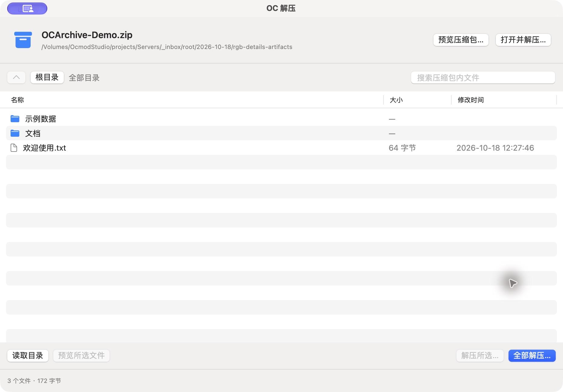Viewport: 563px width, 392px height.
Task: Click the 预览压缩包... button
Action: pyautogui.click(x=461, y=40)
